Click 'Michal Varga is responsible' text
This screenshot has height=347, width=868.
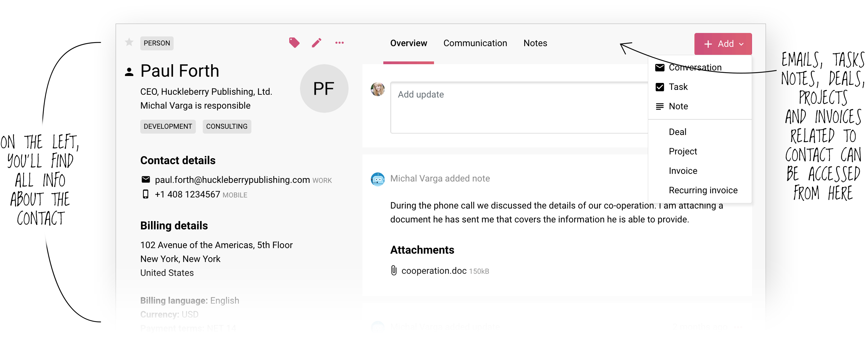pos(195,105)
